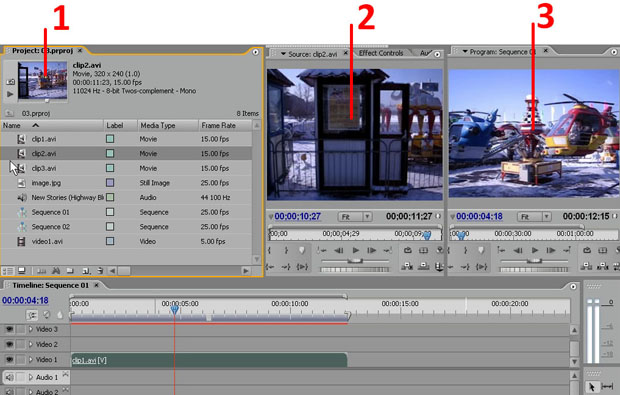Show Safe Margins in Program monitor
Viewport: 620px width, 395px height.
click(603, 250)
